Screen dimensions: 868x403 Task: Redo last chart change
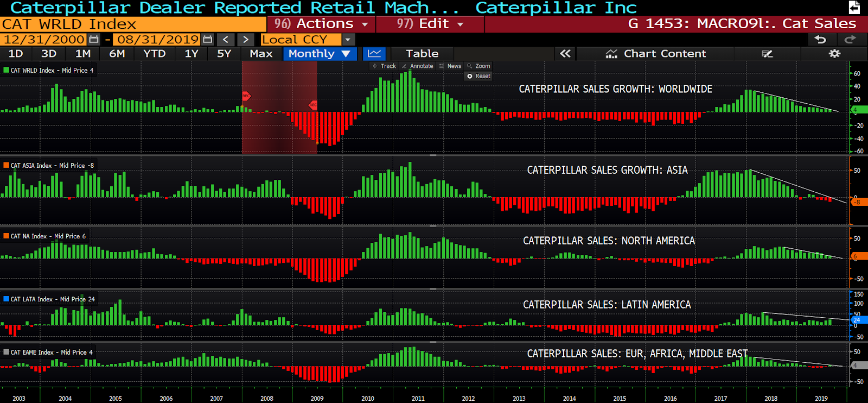point(850,39)
